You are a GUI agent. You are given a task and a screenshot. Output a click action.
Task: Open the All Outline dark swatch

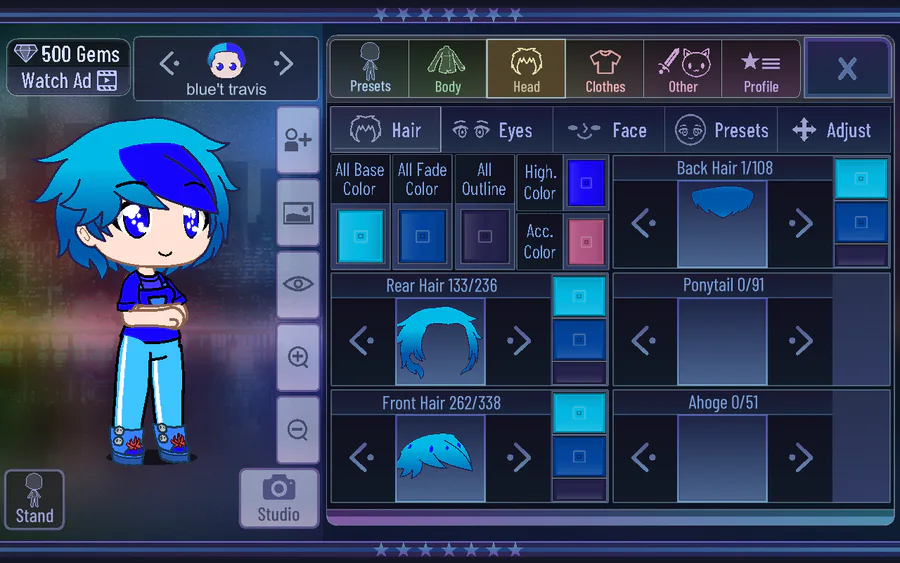click(x=485, y=236)
